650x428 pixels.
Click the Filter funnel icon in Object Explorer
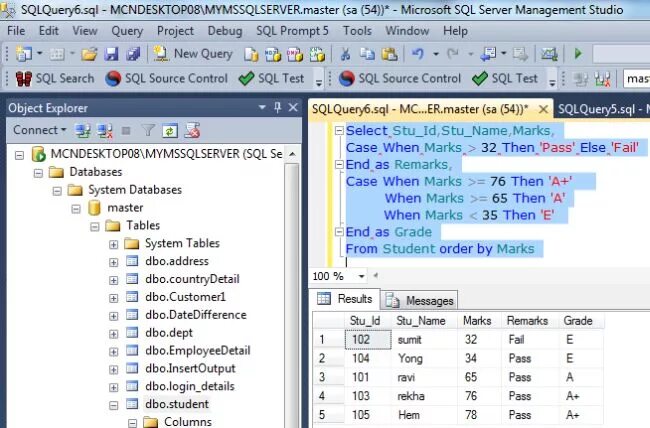click(148, 131)
